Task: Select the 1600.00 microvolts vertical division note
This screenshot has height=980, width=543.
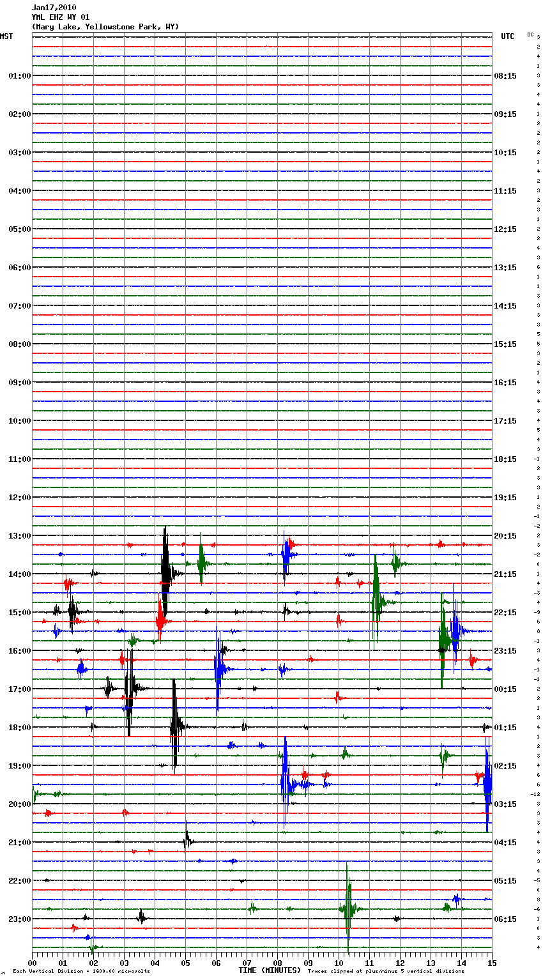Action: coord(81,972)
